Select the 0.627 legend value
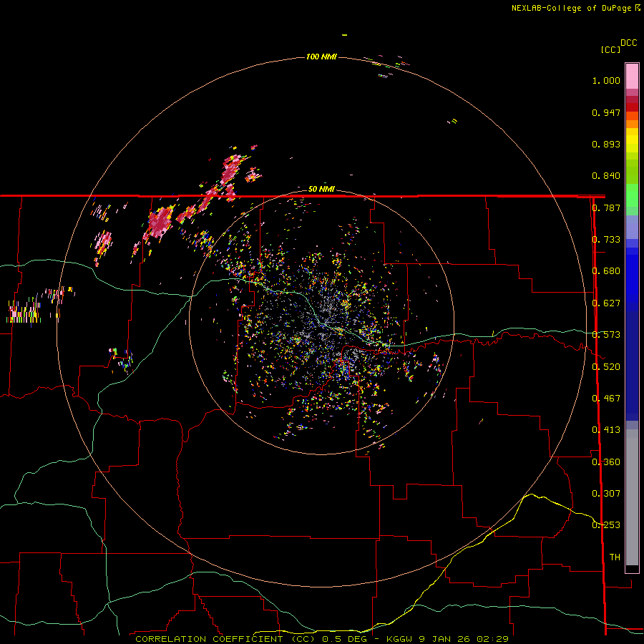The width and height of the screenshot is (644, 644). click(606, 303)
